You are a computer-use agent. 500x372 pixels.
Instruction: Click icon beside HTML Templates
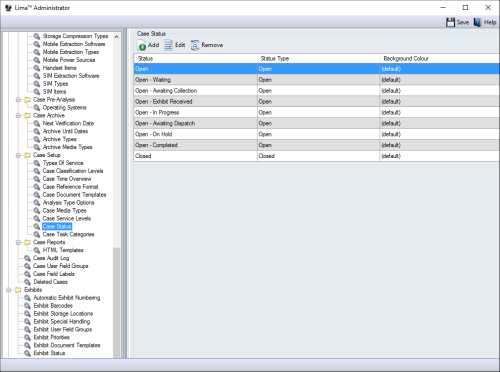click(37, 250)
